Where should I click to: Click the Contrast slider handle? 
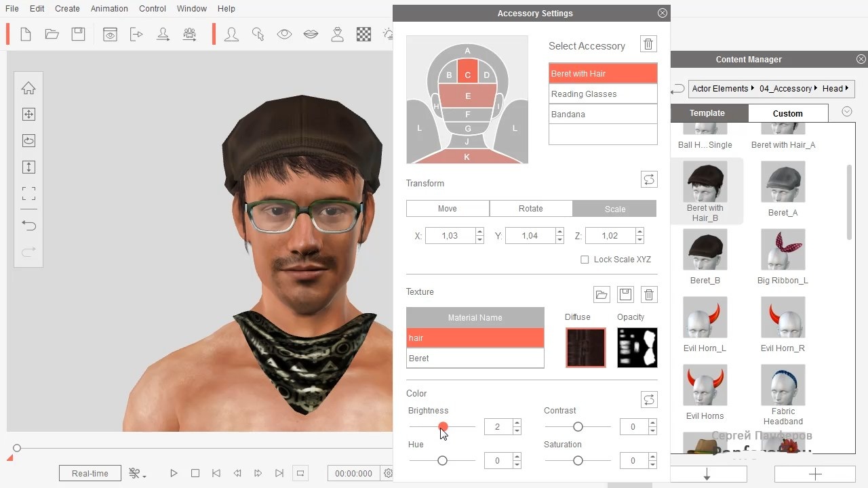point(578,427)
